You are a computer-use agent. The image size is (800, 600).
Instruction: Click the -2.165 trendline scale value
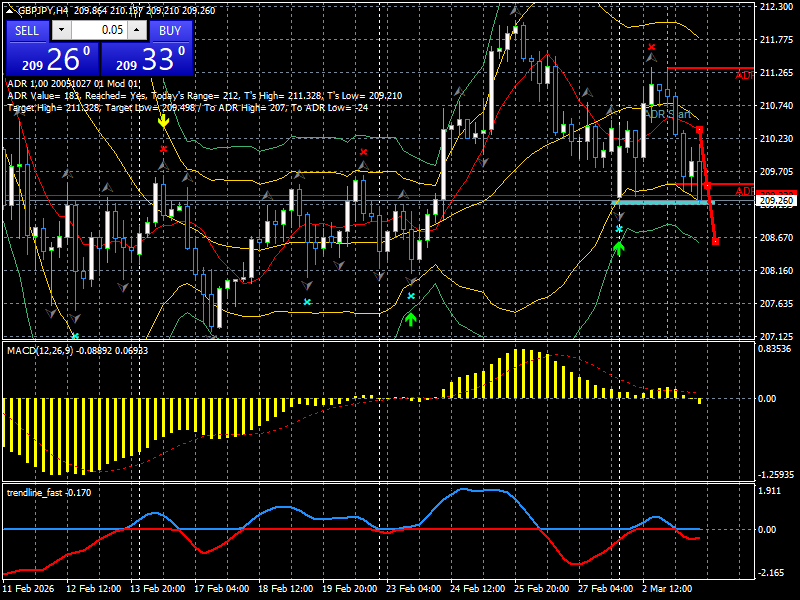click(x=769, y=573)
